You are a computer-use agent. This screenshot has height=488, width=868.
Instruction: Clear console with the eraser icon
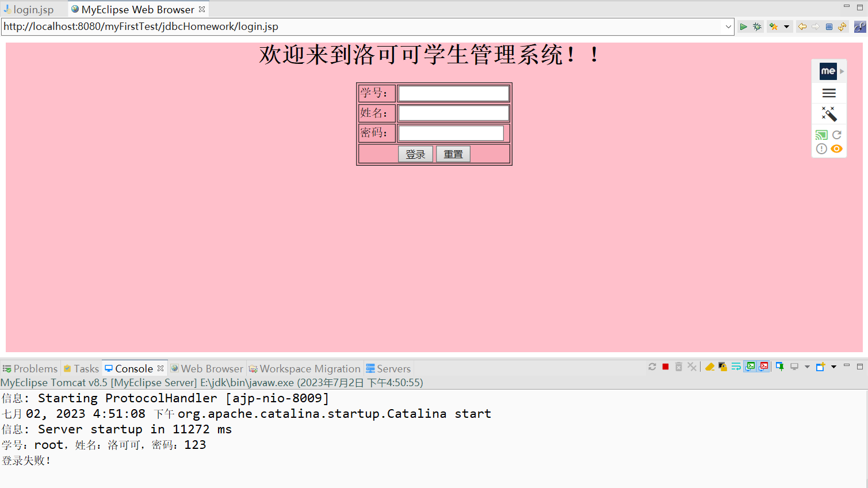[x=710, y=367]
